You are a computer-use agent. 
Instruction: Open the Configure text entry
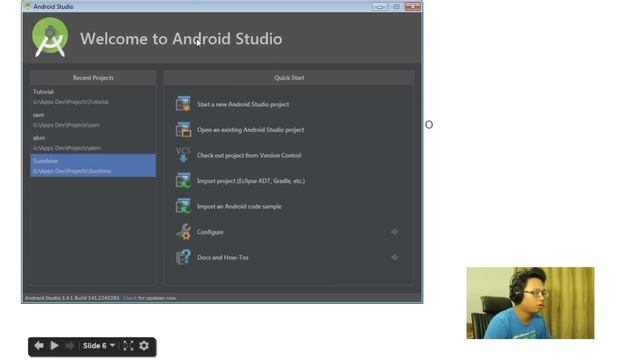coord(210,232)
